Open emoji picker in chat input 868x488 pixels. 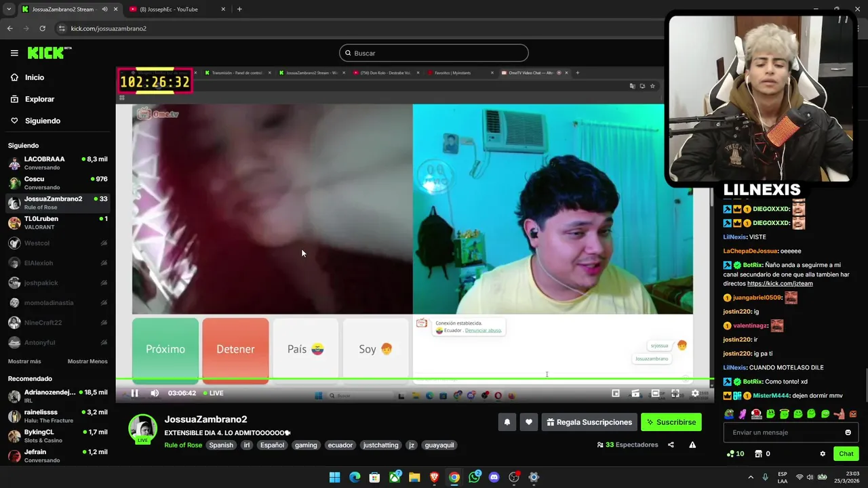[x=848, y=432]
